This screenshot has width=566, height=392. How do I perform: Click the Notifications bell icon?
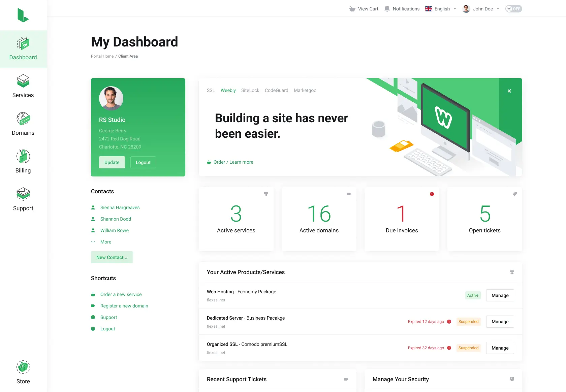[x=387, y=9]
